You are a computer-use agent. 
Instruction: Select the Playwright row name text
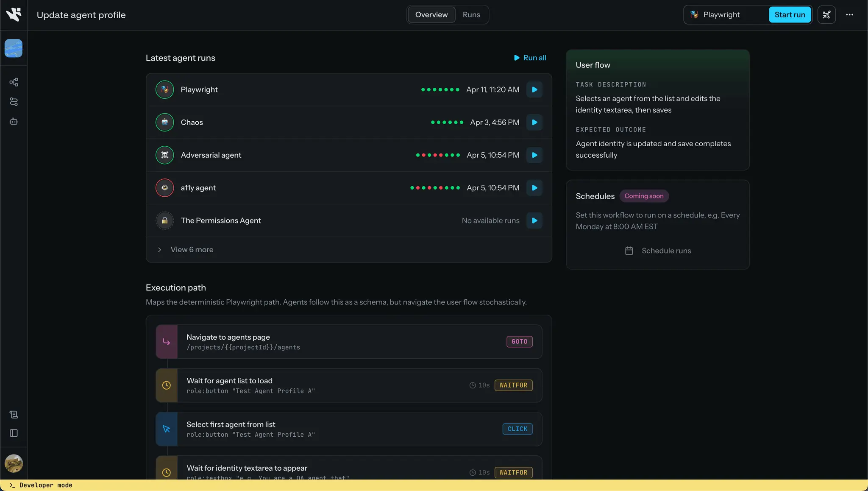click(x=199, y=89)
